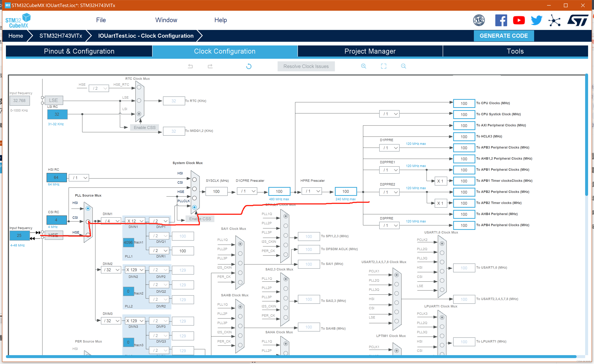Image resolution: width=594 pixels, height=364 pixels.
Task: Open the YouTube icon link
Action: 519,20
